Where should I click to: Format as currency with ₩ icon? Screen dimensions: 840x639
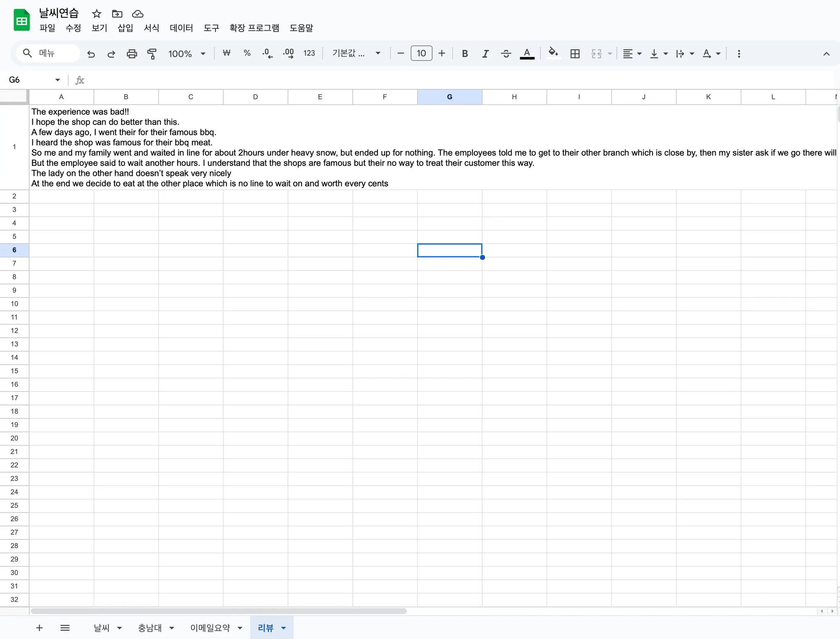(226, 54)
